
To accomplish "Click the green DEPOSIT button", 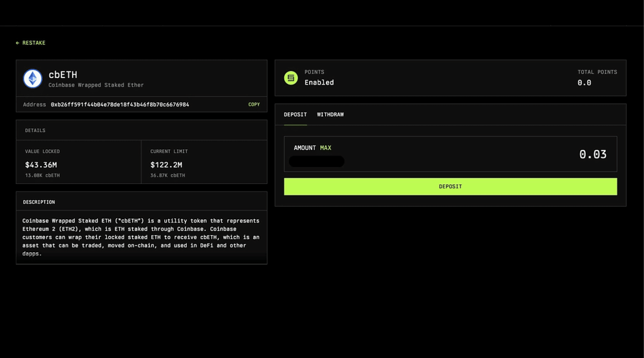I will [450, 187].
